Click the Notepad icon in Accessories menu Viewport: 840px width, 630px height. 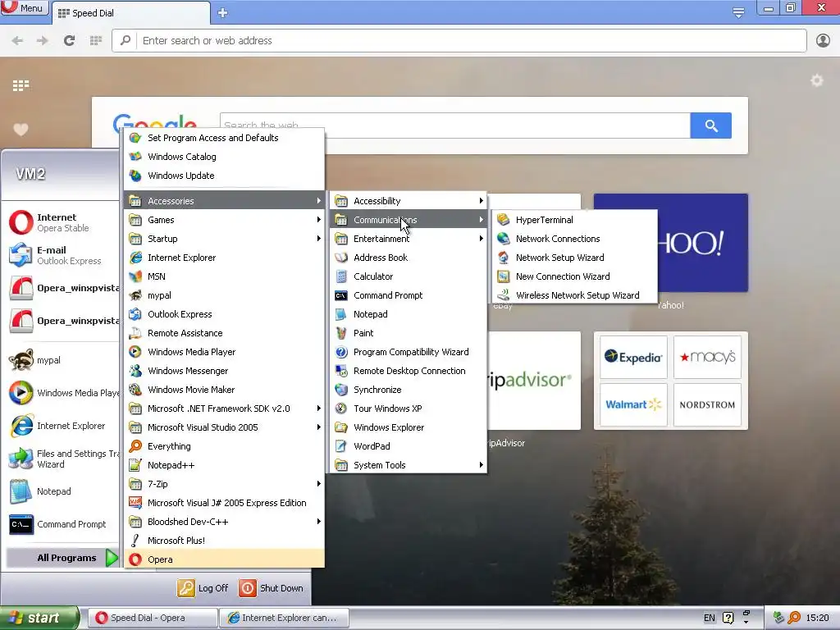pos(341,314)
